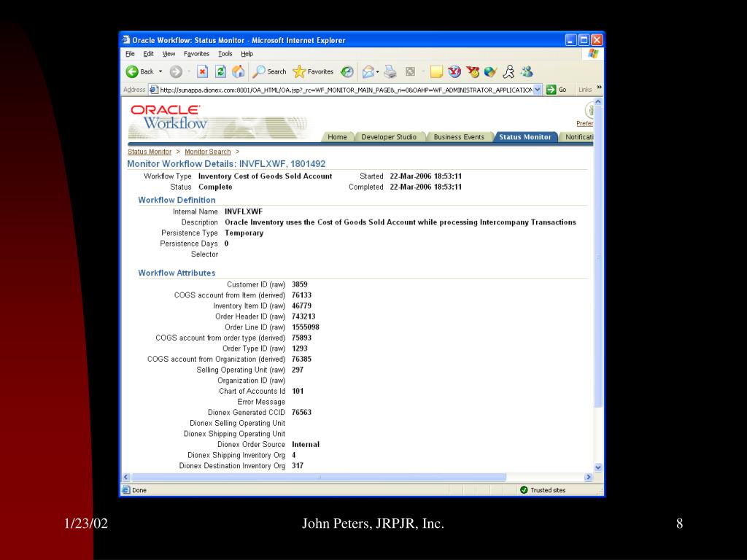This screenshot has width=747, height=560.
Task: Select the Order Line ID value 1555098
Action: 306,327
